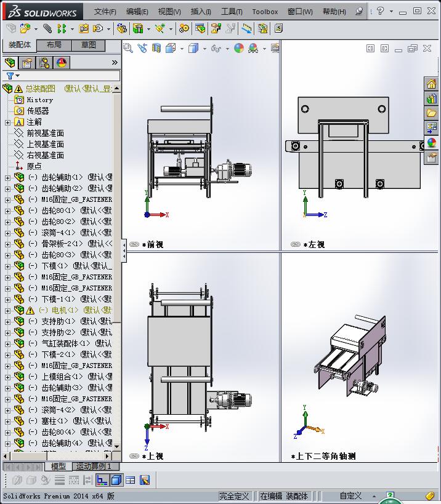This screenshot has width=441, height=504.
Task: Click the Linear Component Pattern icon
Action: (62, 28)
